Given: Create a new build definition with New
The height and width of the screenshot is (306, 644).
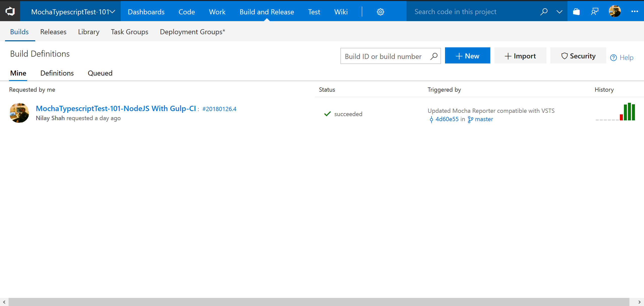Looking at the screenshot, I should (x=467, y=56).
